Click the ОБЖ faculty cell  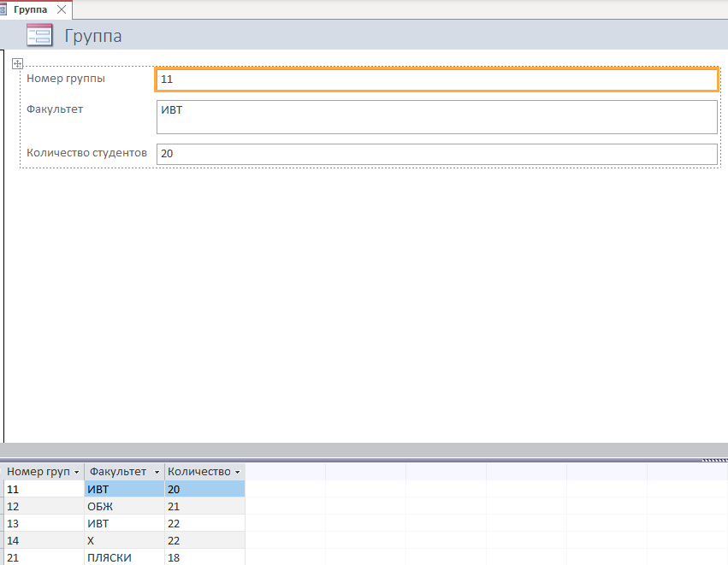124,507
